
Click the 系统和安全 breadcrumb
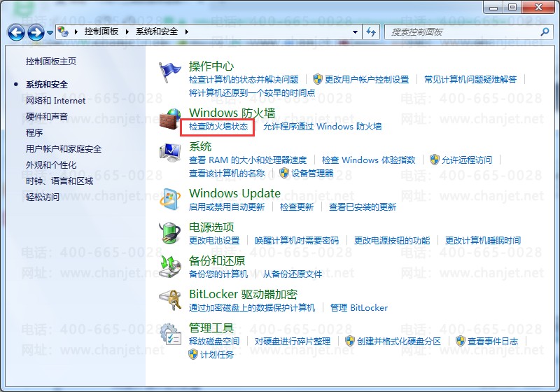tap(157, 31)
